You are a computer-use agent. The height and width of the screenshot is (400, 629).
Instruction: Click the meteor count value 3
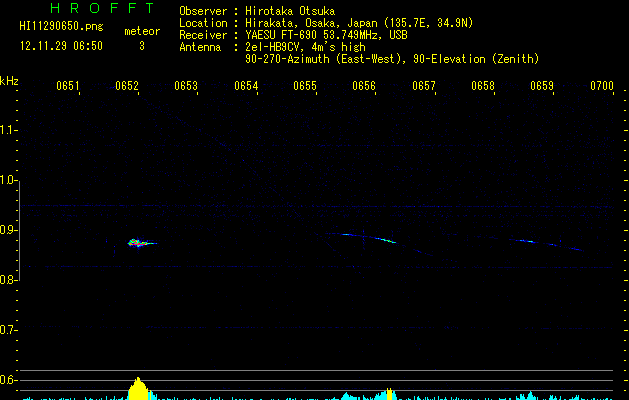142,46
